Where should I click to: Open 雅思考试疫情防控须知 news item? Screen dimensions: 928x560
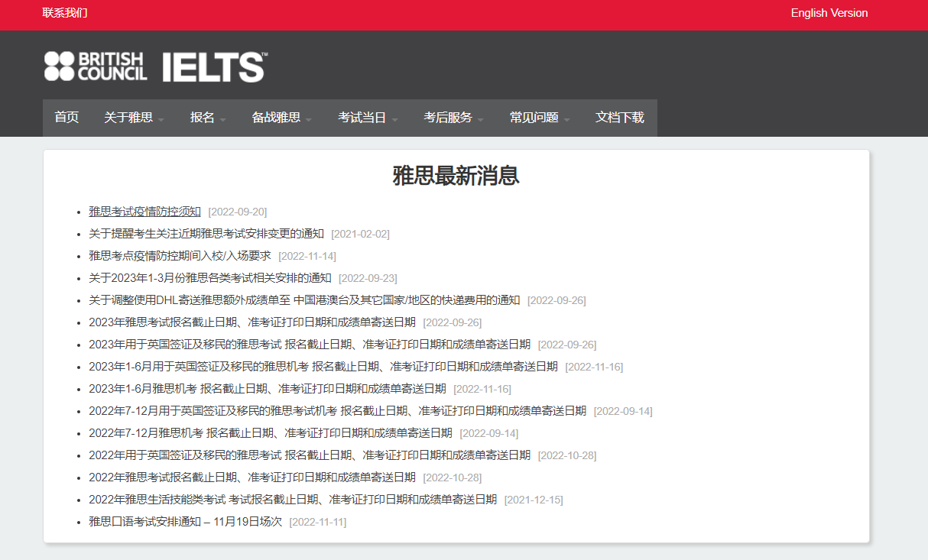[x=144, y=212]
